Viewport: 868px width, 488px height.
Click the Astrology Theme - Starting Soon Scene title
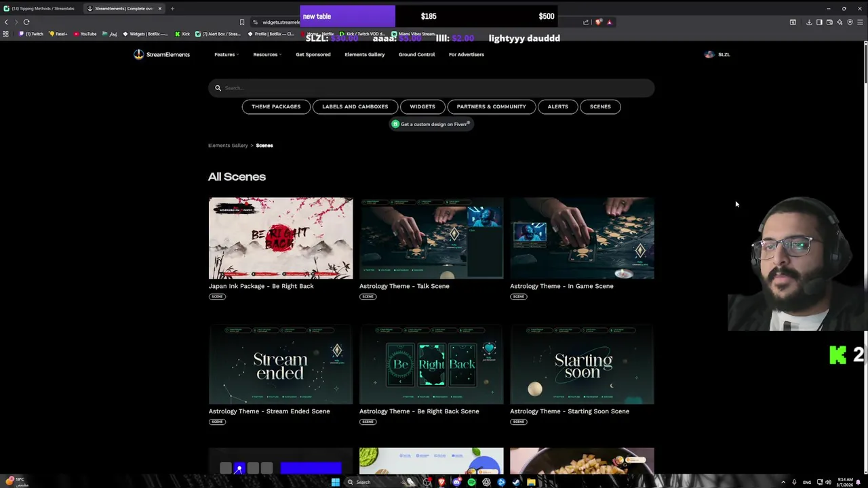pos(570,411)
